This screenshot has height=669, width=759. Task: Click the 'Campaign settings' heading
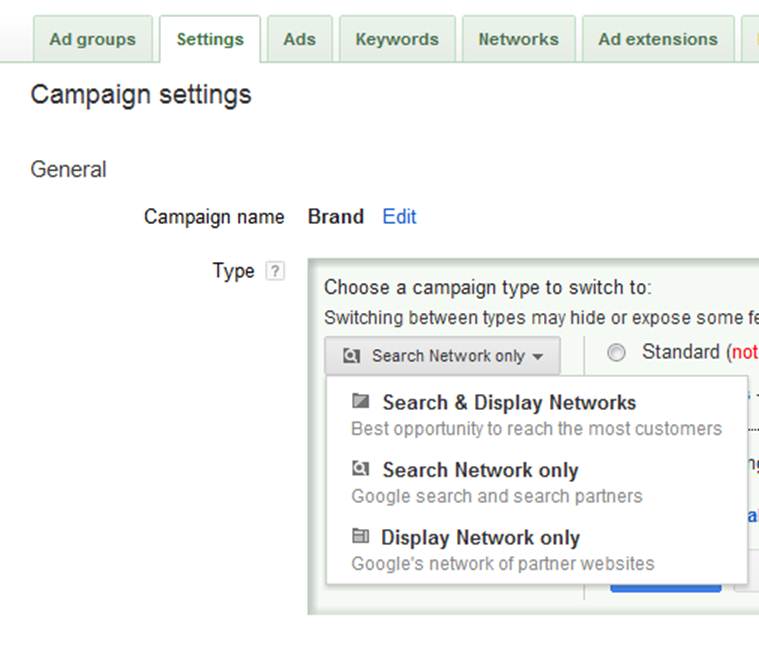(141, 95)
